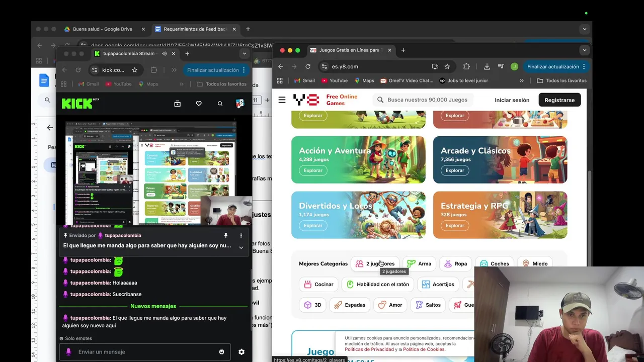Close the tupapacolombia Stream tab
This screenshot has width=644, height=362.
coord(174,54)
